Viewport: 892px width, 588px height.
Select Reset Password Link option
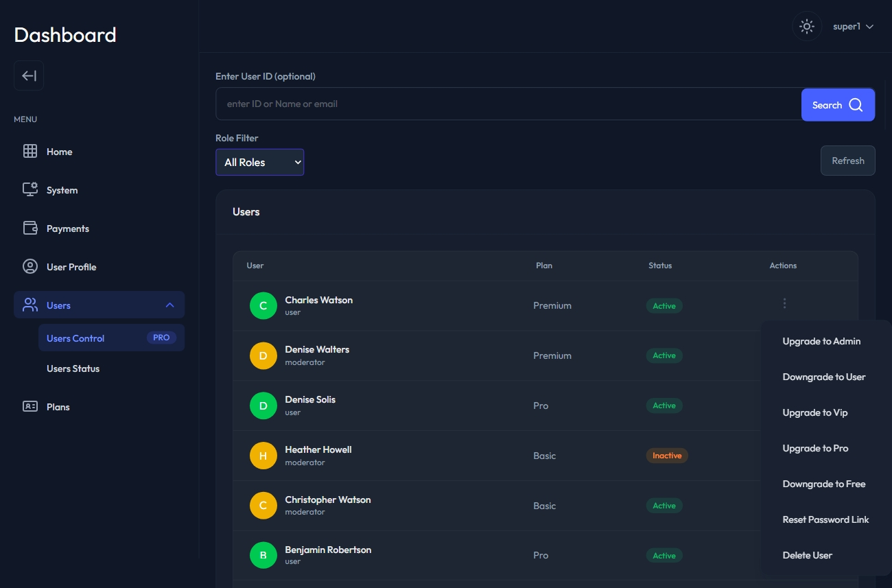point(825,519)
